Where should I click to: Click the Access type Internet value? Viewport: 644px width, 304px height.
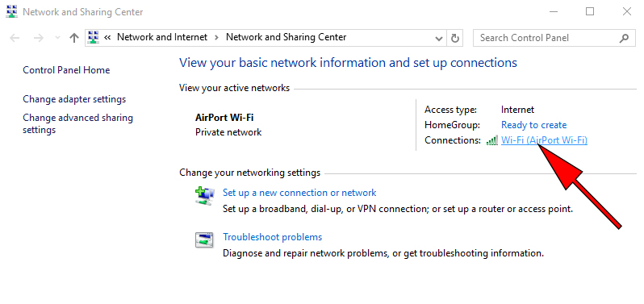[x=517, y=110]
